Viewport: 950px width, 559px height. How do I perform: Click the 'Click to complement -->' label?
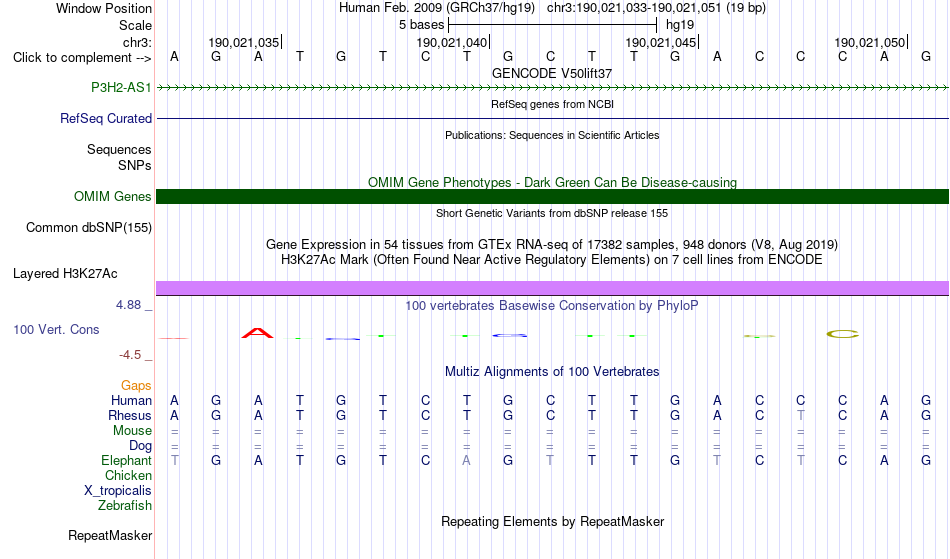tap(82, 58)
